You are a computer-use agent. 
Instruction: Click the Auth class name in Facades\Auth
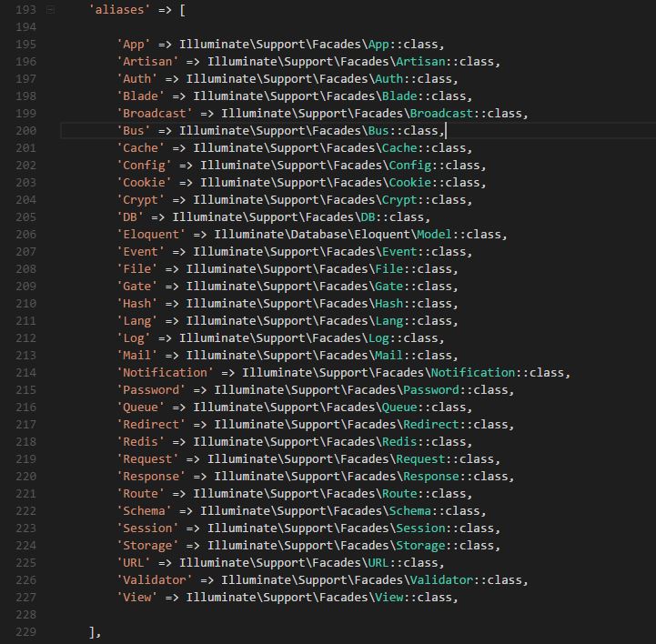click(389, 78)
